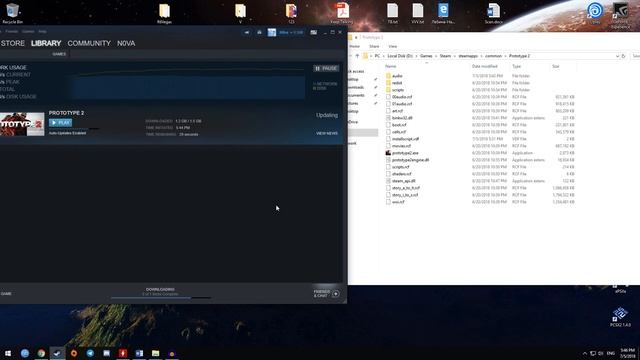Sort files by the Name column
640x360 pixels.
(391, 66)
